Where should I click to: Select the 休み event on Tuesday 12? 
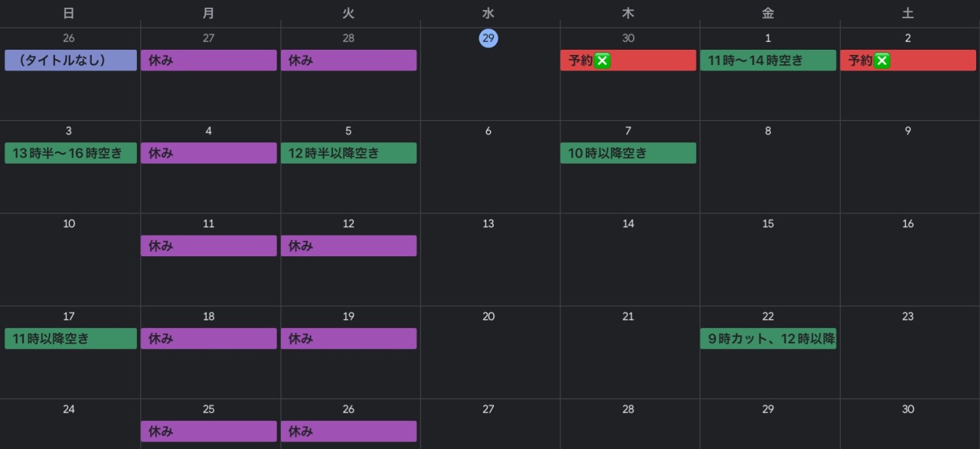click(348, 246)
